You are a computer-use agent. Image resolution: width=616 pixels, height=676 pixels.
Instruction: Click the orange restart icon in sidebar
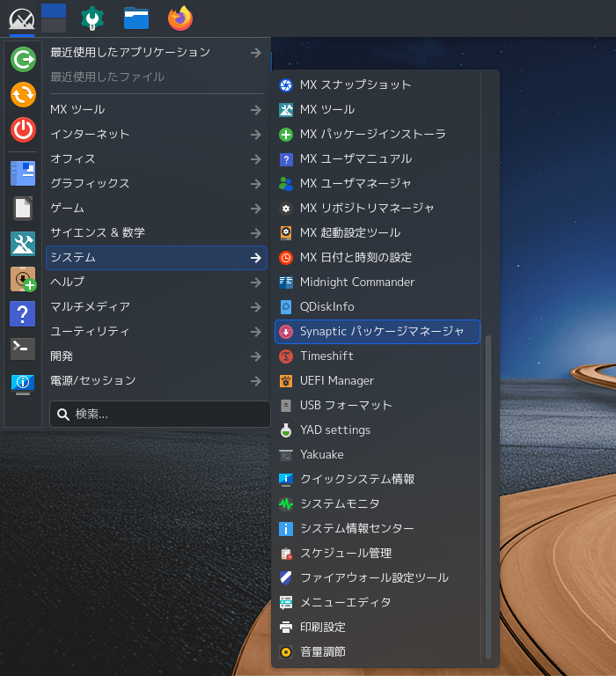23,94
